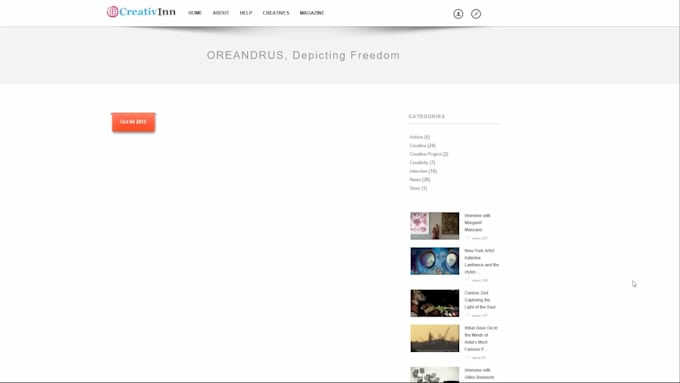This screenshot has width=680, height=383.
Task: Open the Interview with Margaret thumbnail
Action: (435, 226)
